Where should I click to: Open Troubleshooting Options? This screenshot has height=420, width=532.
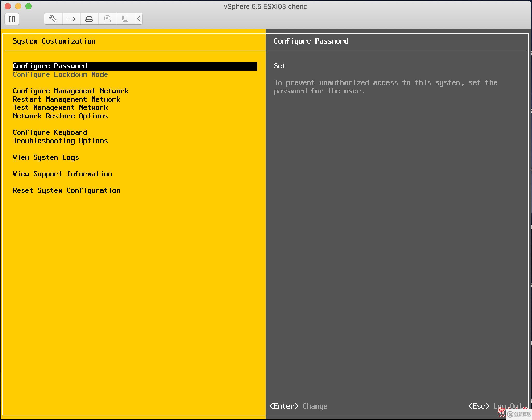(60, 141)
